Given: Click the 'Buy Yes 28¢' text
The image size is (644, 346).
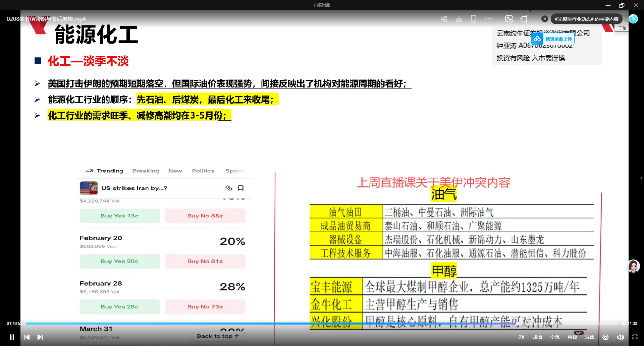Looking at the screenshot, I should tap(120, 307).
